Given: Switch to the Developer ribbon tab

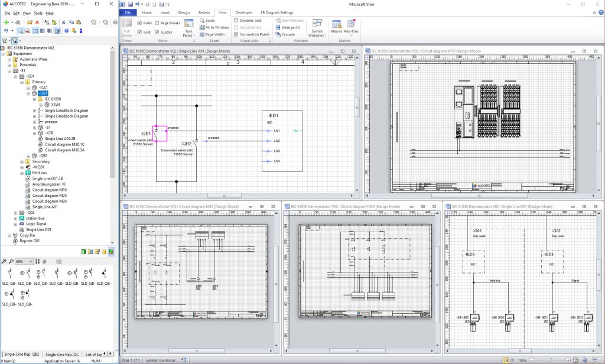Looking at the screenshot, I should [244, 11].
